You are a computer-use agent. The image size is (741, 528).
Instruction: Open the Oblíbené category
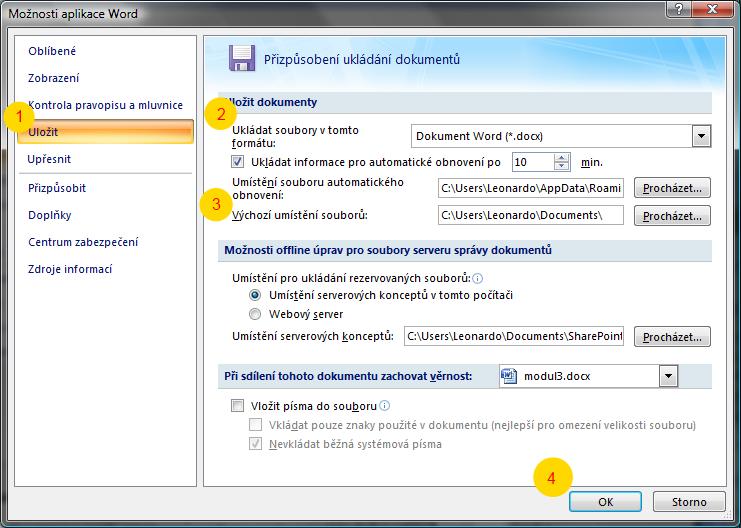click(x=52, y=51)
